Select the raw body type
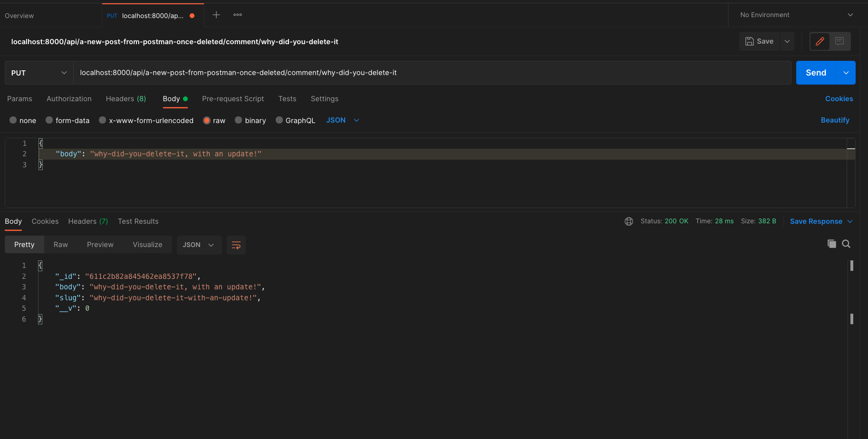 [x=214, y=120]
